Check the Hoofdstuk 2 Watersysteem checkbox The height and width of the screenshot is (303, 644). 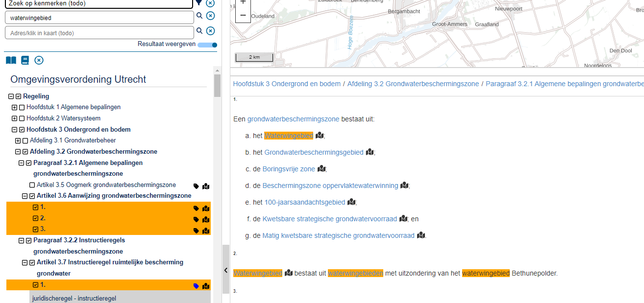(22, 118)
